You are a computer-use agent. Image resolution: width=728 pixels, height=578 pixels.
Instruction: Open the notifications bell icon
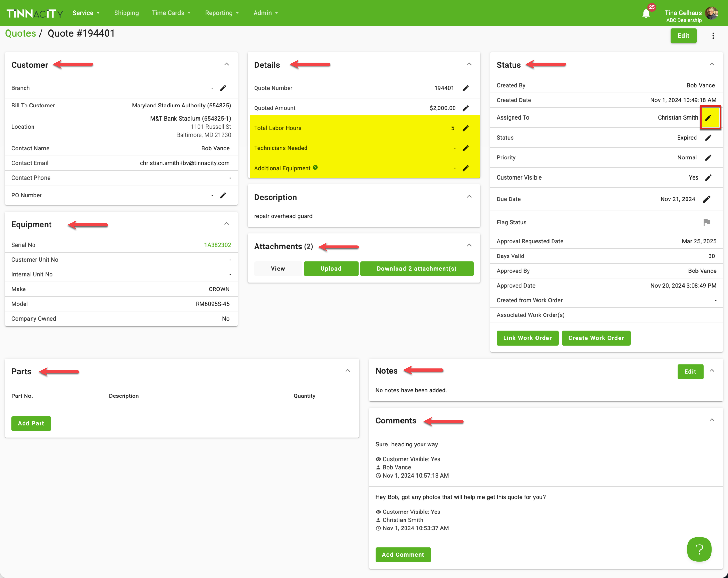point(645,14)
